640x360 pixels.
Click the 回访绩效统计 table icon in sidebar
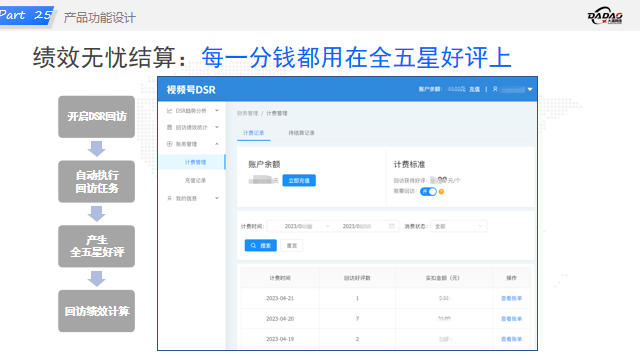point(169,127)
